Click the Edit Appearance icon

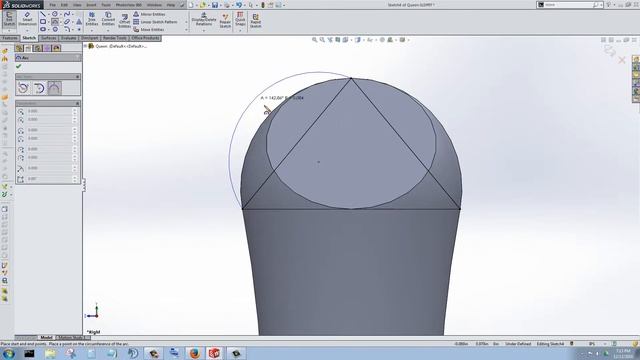click(x=382, y=40)
